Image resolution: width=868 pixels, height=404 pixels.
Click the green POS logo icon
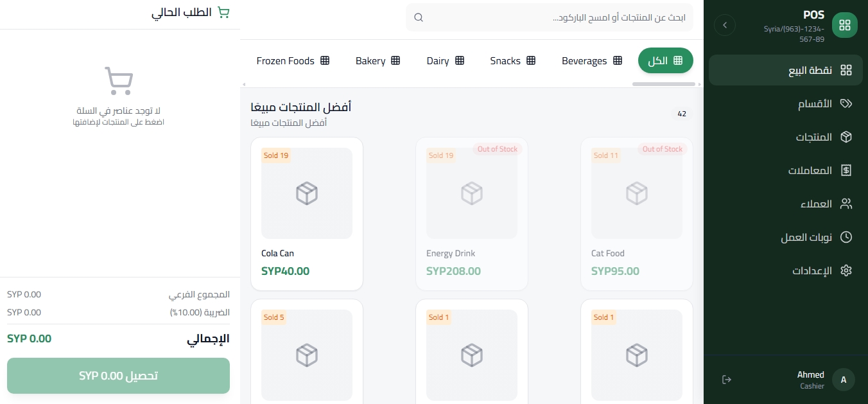[845, 25]
